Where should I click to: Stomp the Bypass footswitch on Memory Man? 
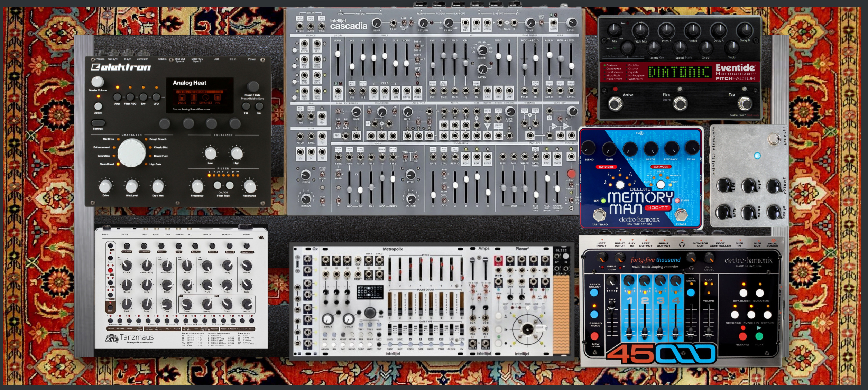coord(681,215)
